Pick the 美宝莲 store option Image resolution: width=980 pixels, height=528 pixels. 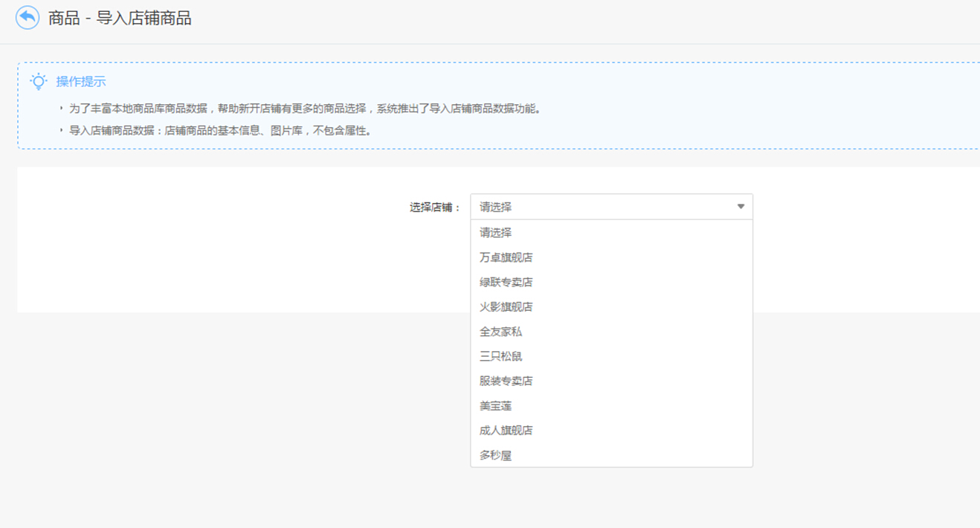click(611, 406)
